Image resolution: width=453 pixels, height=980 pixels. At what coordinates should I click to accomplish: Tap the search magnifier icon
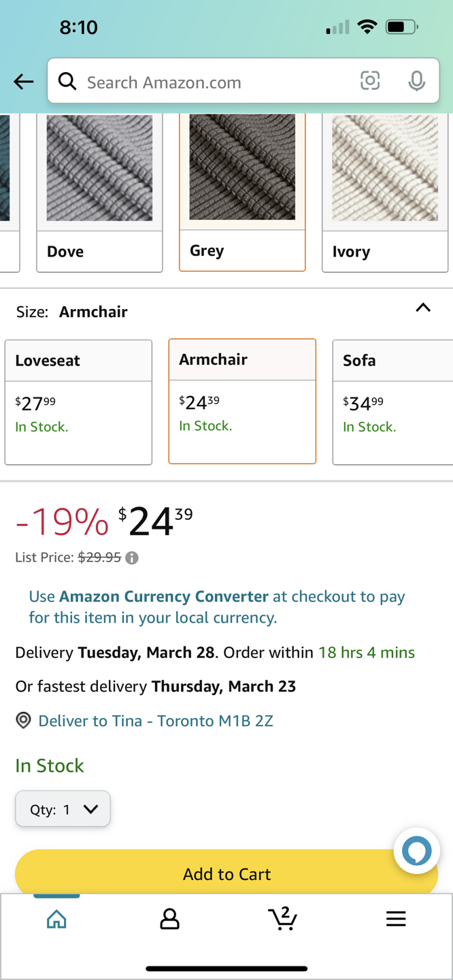point(67,82)
